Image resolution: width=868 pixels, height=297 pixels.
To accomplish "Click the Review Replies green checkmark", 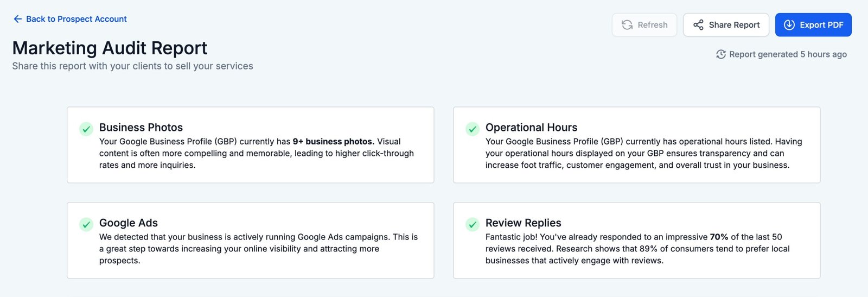I will (473, 224).
